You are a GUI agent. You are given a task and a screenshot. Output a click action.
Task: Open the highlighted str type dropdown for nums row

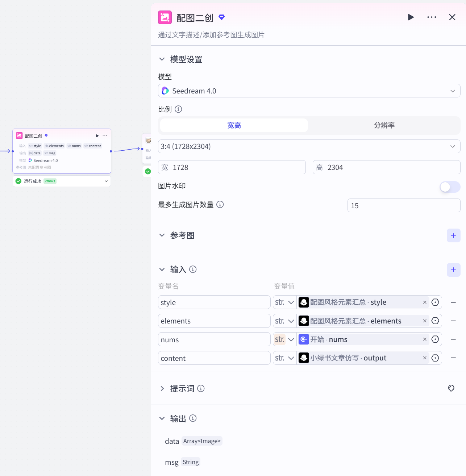click(284, 339)
